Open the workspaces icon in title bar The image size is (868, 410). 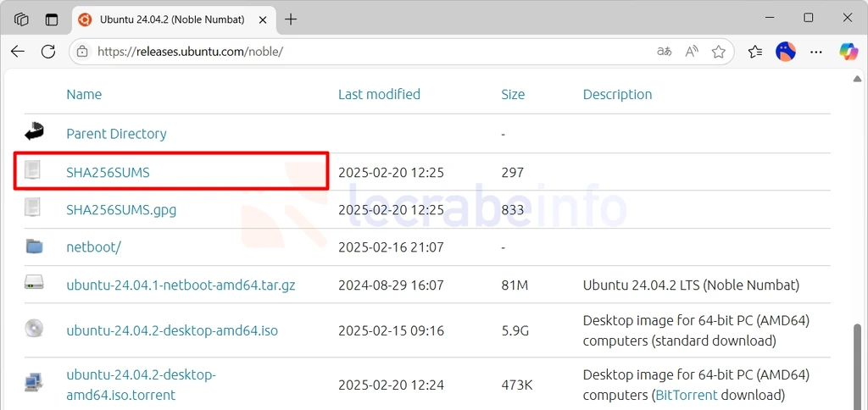click(21, 19)
